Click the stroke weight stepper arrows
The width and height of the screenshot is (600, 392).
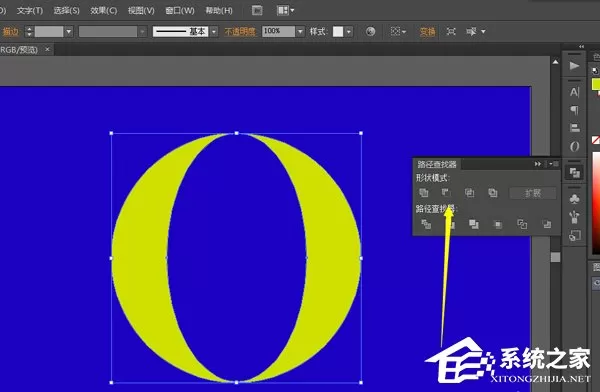[x=29, y=31]
